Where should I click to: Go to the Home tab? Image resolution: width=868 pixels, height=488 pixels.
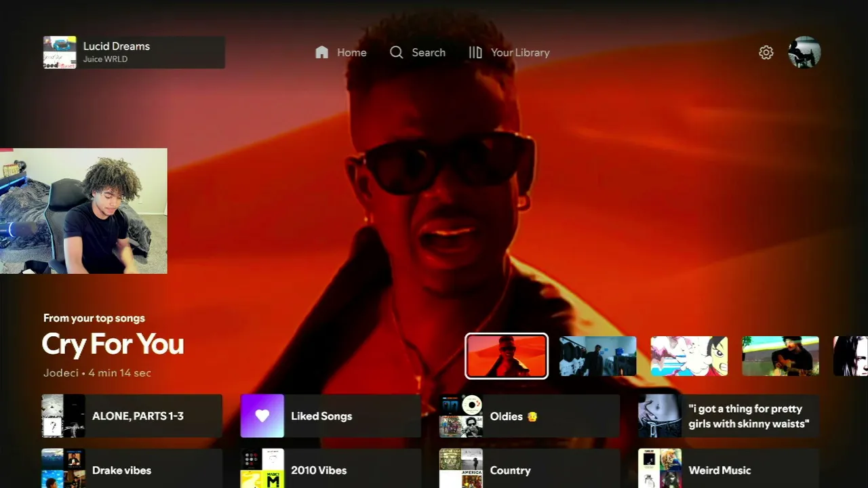click(341, 52)
